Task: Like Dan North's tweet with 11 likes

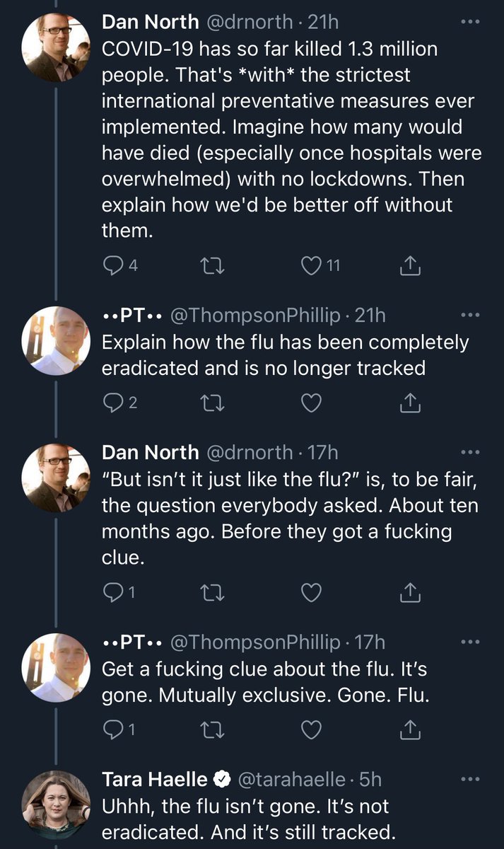Action: 311,266
